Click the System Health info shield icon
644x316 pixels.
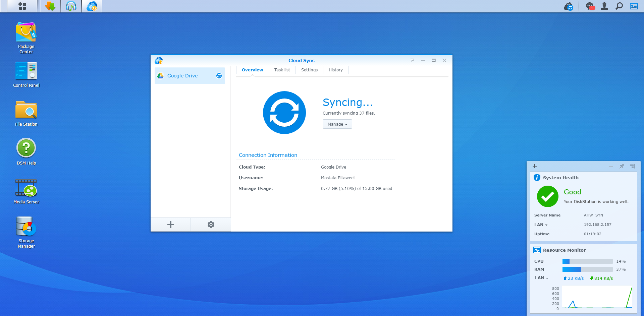click(537, 178)
